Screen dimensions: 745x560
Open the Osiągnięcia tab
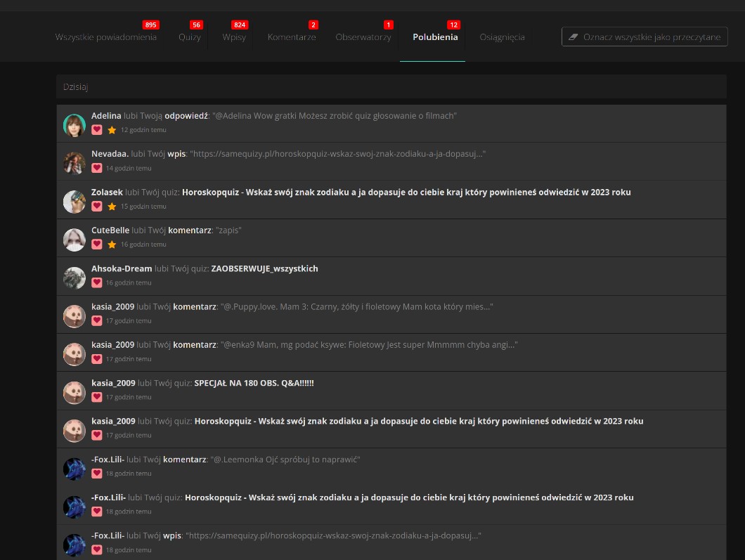(x=502, y=37)
